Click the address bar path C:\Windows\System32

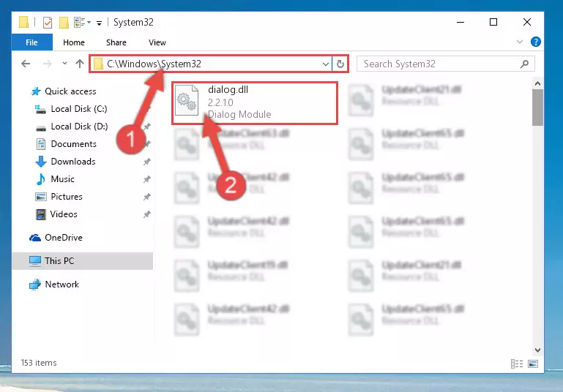coord(154,64)
